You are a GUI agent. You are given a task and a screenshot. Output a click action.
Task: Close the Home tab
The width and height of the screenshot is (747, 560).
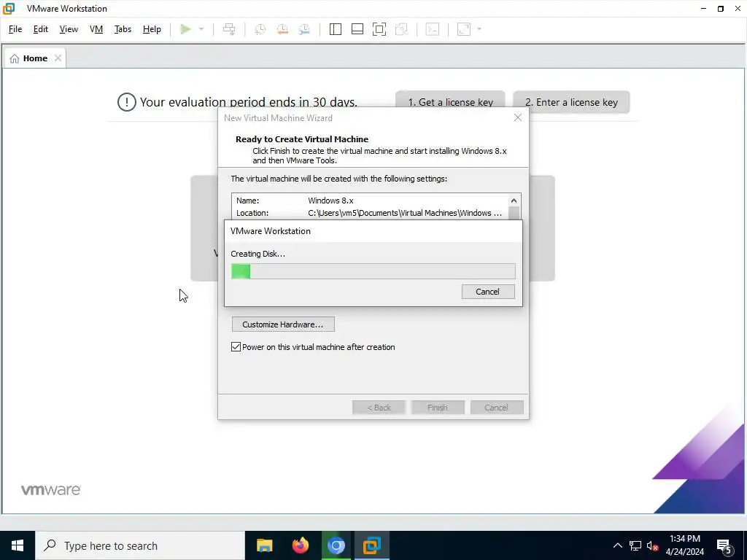tap(58, 58)
